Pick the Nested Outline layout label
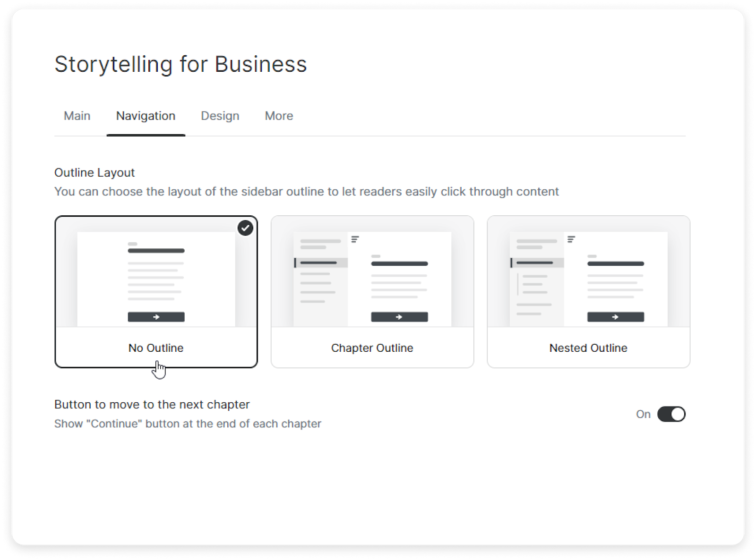 588,348
